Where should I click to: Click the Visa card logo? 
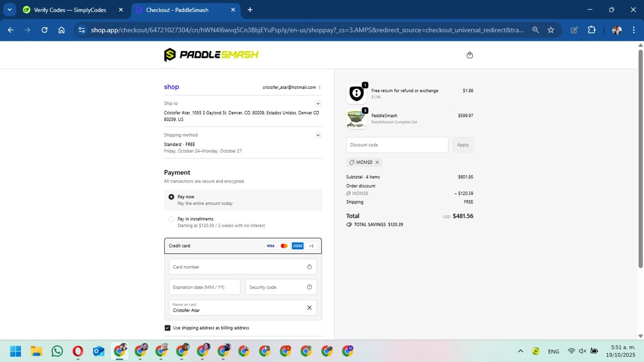pyautogui.click(x=270, y=246)
